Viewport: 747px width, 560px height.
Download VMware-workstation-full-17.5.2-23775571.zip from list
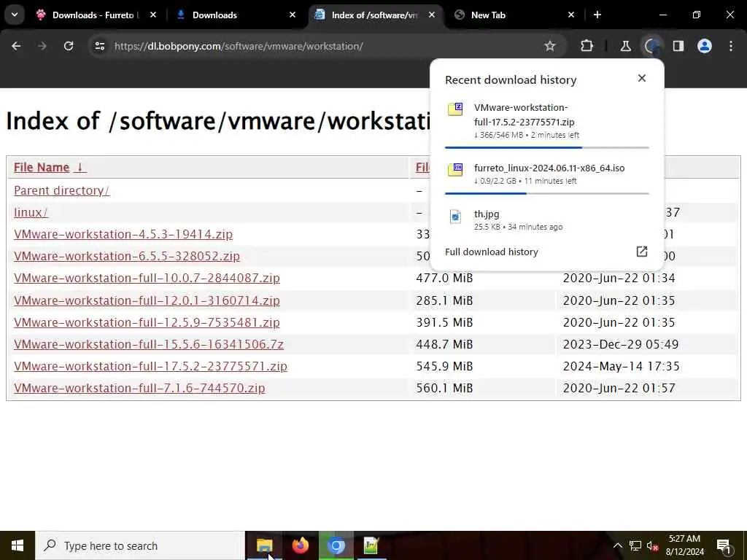[150, 366]
